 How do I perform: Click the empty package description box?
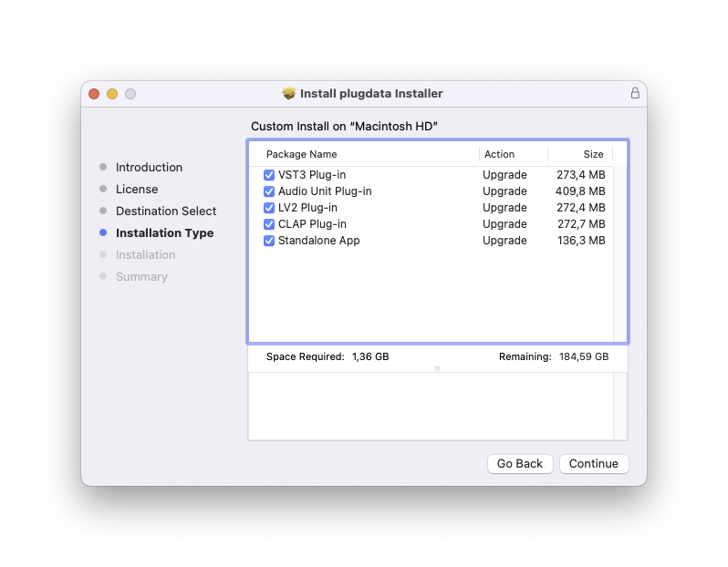tap(429, 406)
